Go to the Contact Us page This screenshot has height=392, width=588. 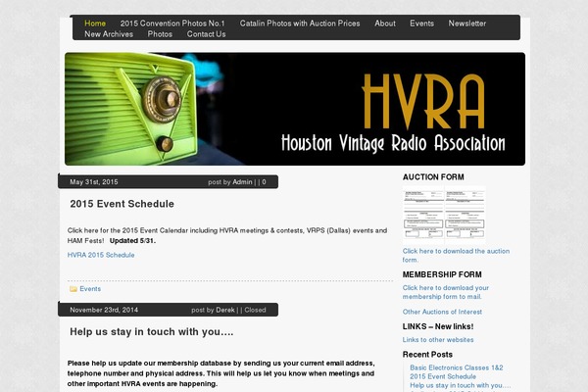pos(206,34)
